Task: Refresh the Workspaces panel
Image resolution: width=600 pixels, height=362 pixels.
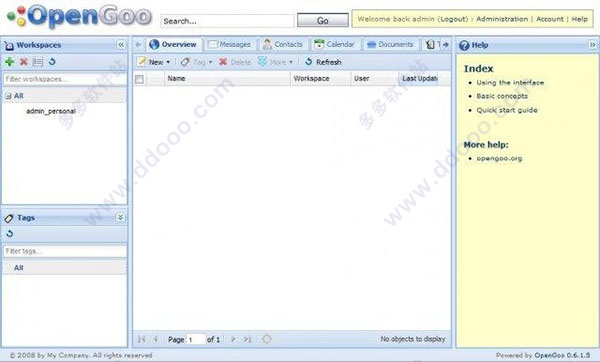Action: (x=52, y=62)
